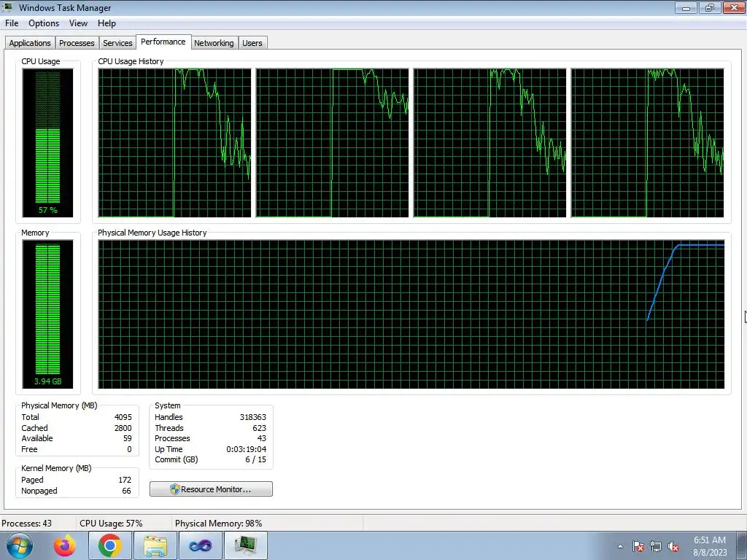Click the fourth CPU usage history graph

tap(648, 143)
